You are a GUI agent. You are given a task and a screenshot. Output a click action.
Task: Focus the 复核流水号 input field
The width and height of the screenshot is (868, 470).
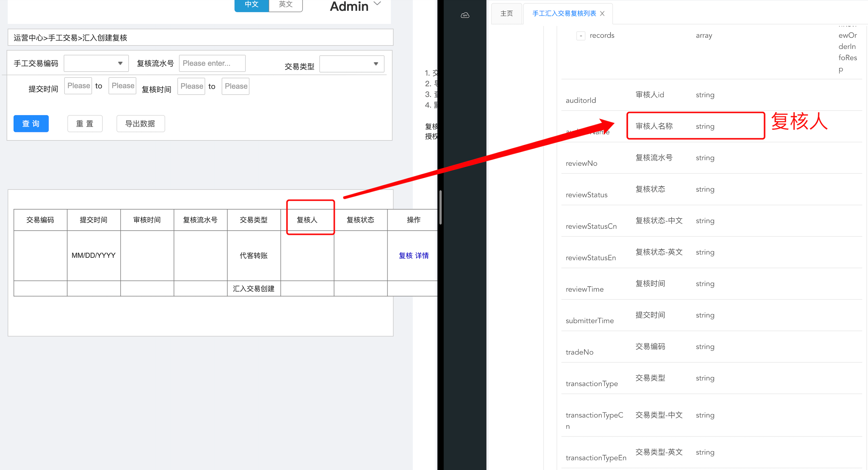click(x=212, y=63)
